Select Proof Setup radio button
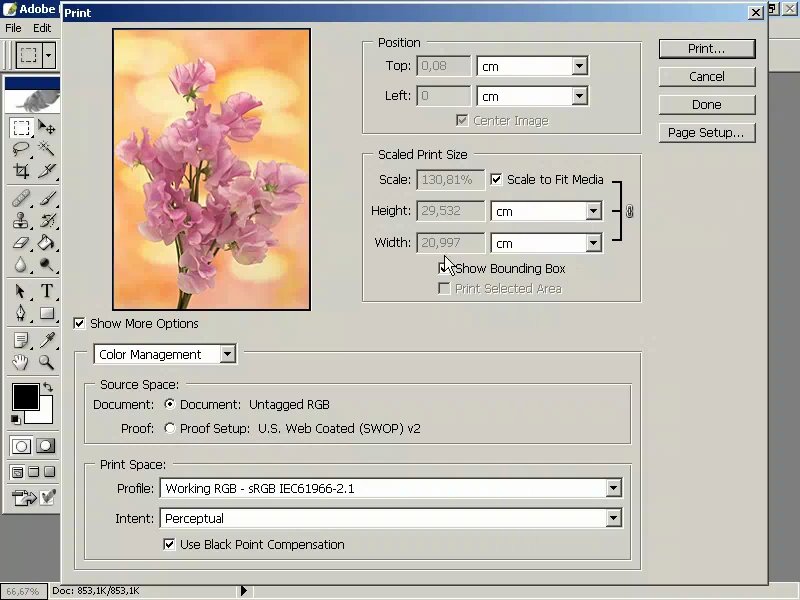The image size is (800, 600). pos(170,428)
